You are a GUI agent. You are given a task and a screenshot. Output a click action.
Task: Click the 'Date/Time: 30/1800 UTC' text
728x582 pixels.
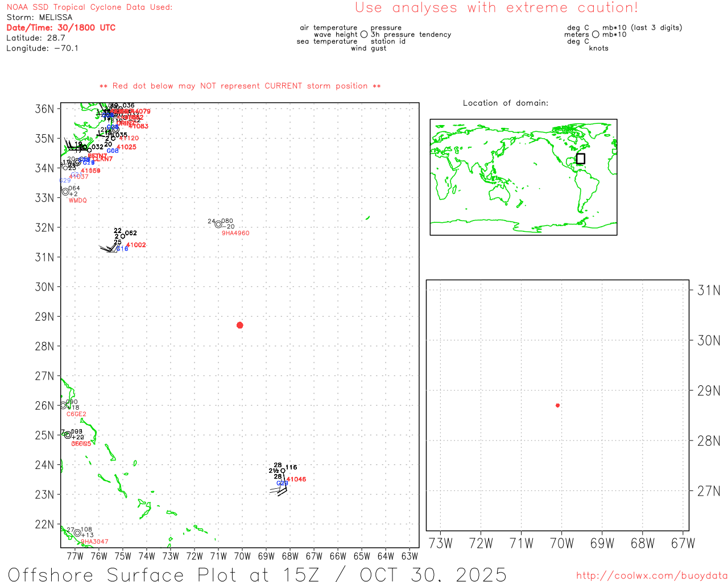tap(61, 28)
